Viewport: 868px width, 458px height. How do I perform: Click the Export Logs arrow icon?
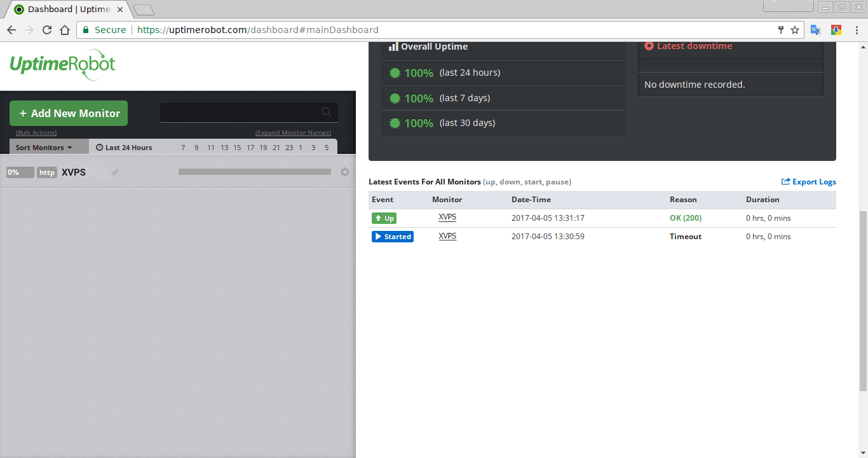pyautogui.click(x=785, y=181)
